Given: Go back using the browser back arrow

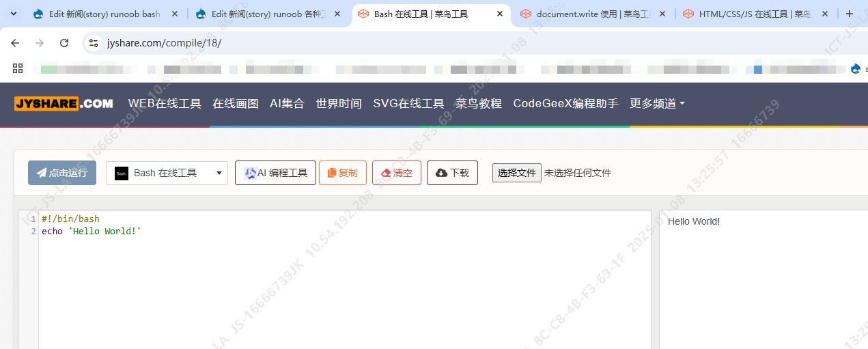Looking at the screenshot, I should (15, 43).
